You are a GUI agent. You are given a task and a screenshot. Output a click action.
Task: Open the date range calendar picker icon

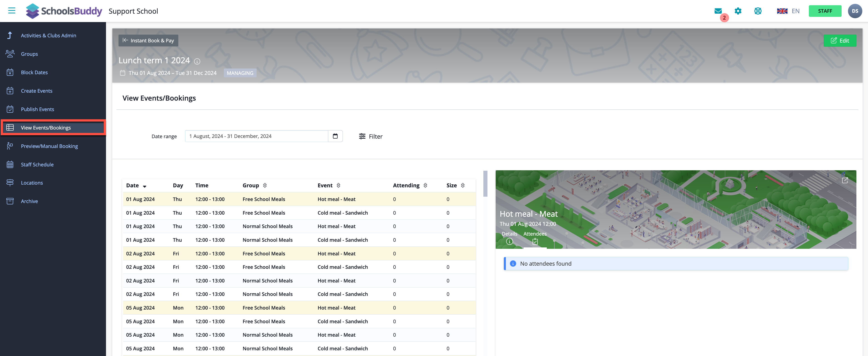(x=335, y=136)
